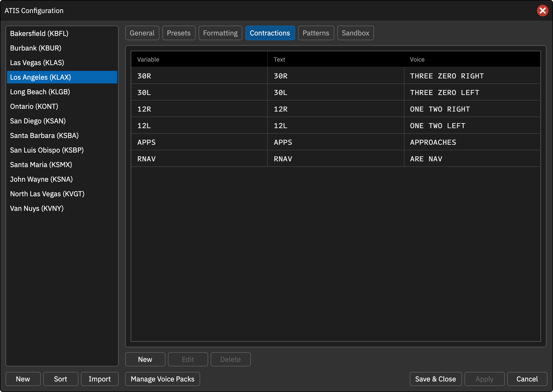Click the ONE TWO LEFT voice cell
553x392 pixels.
click(x=472, y=125)
